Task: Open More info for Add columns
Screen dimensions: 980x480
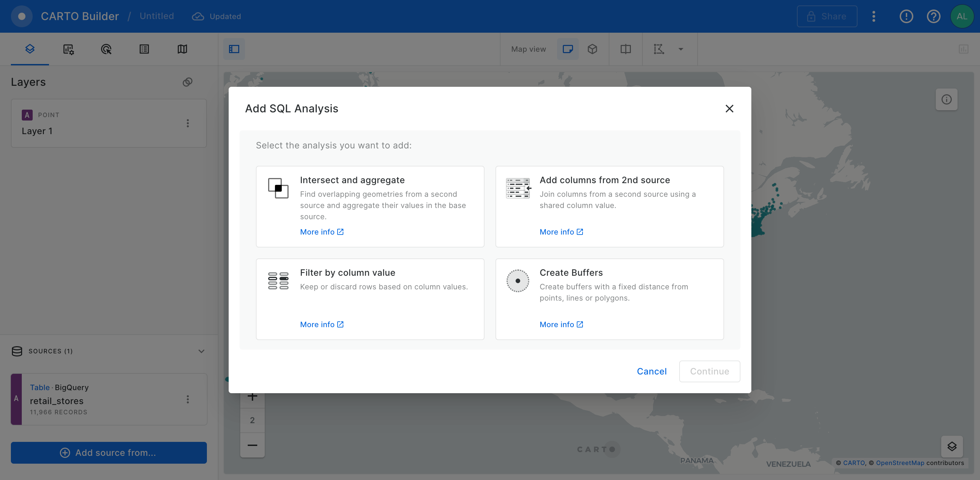Action: pyautogui.click(x=561, y=232)
